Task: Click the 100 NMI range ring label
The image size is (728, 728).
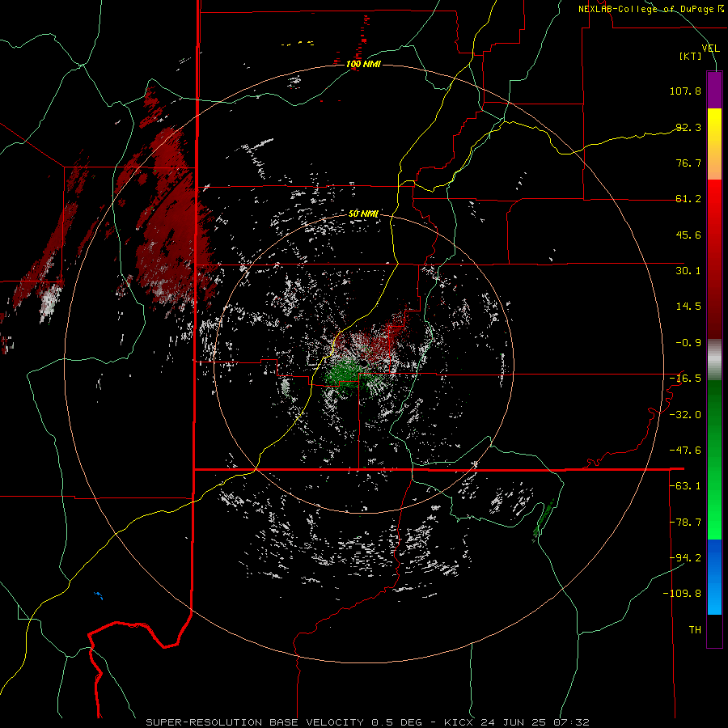Action: pos(363,64)
